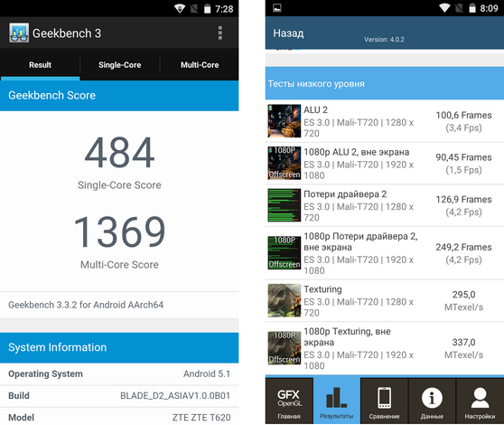
Task: Open the Данные info icon tab
Action: (x=432, y=401)
